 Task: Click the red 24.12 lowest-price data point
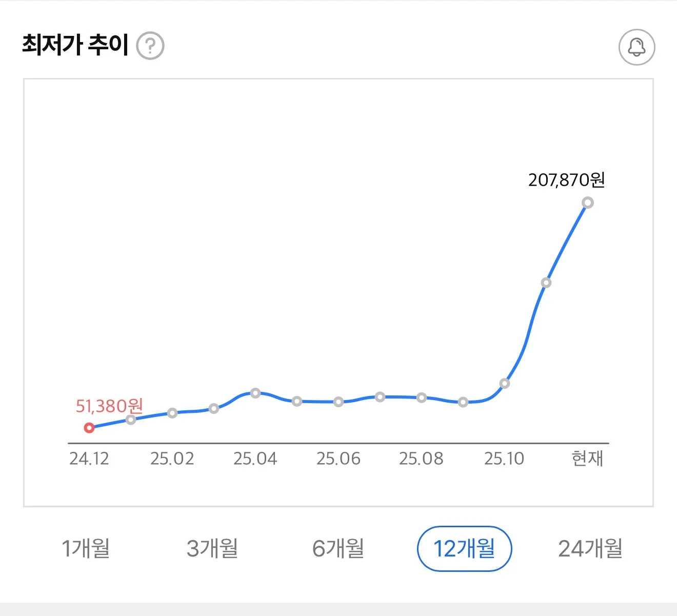coord(89,428)
